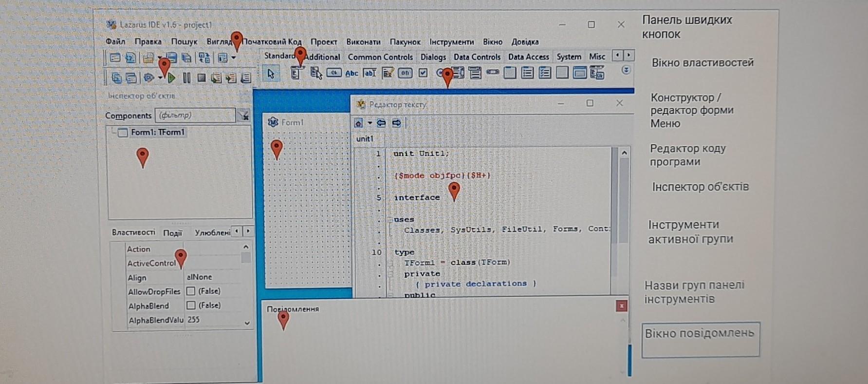
Task: Open jump history dropdown in editor toolbar
Action: coord(369,123)
